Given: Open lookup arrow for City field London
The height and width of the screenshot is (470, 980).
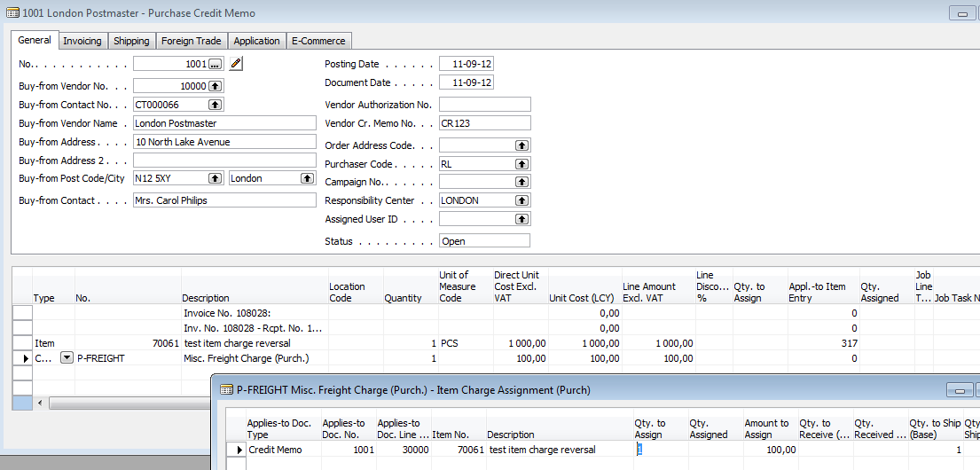Looking at the screenshot, I should [x=307, y=178].
